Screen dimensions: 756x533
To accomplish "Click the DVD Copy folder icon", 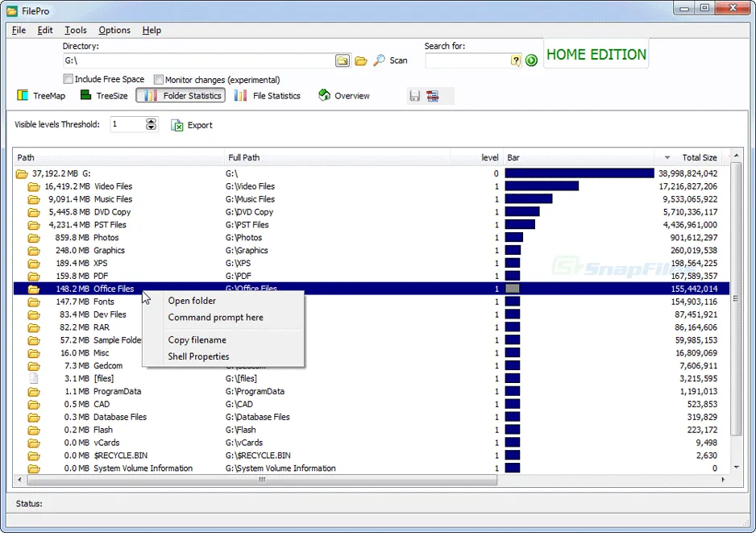I will point(33,212).
